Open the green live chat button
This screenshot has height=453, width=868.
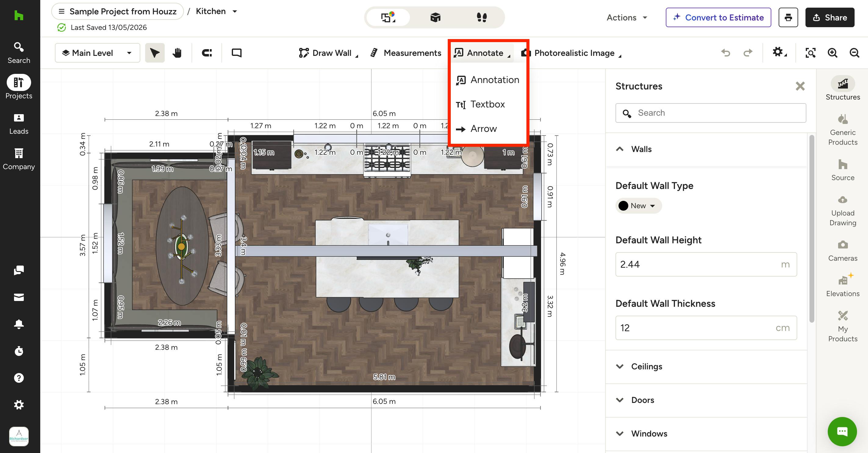[842, 431]
